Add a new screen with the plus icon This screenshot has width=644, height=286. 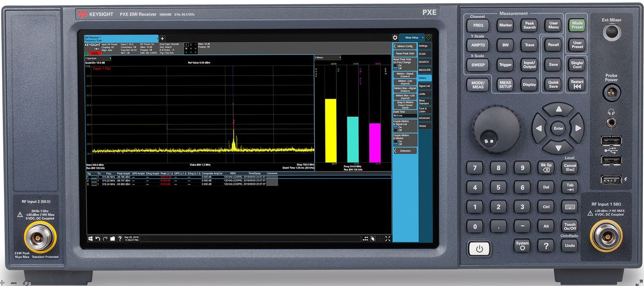162,38
